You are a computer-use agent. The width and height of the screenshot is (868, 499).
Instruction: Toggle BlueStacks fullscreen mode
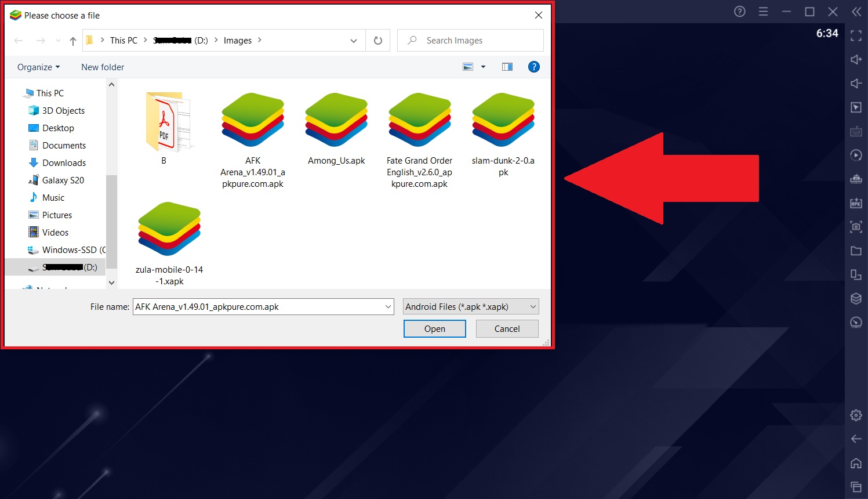click(856, 36)
